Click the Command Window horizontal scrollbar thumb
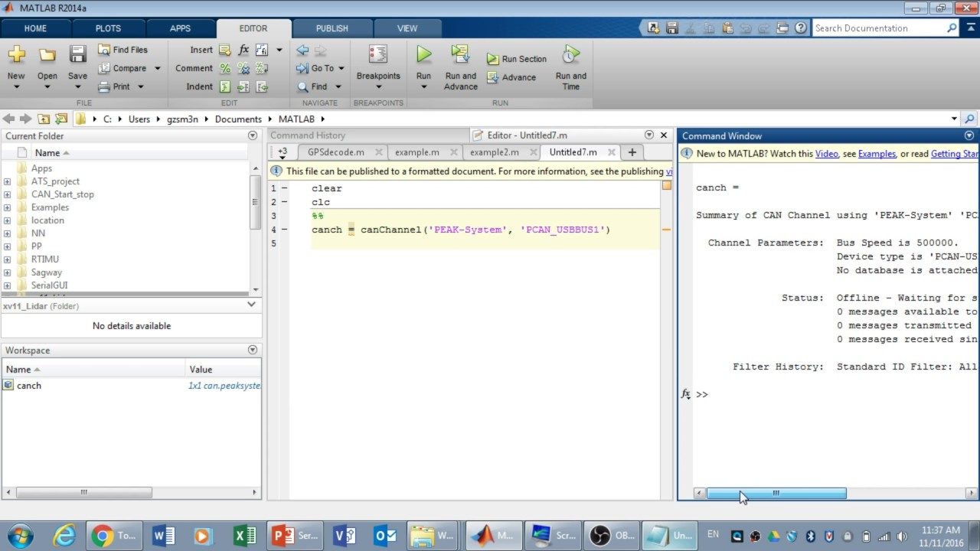 776,494
